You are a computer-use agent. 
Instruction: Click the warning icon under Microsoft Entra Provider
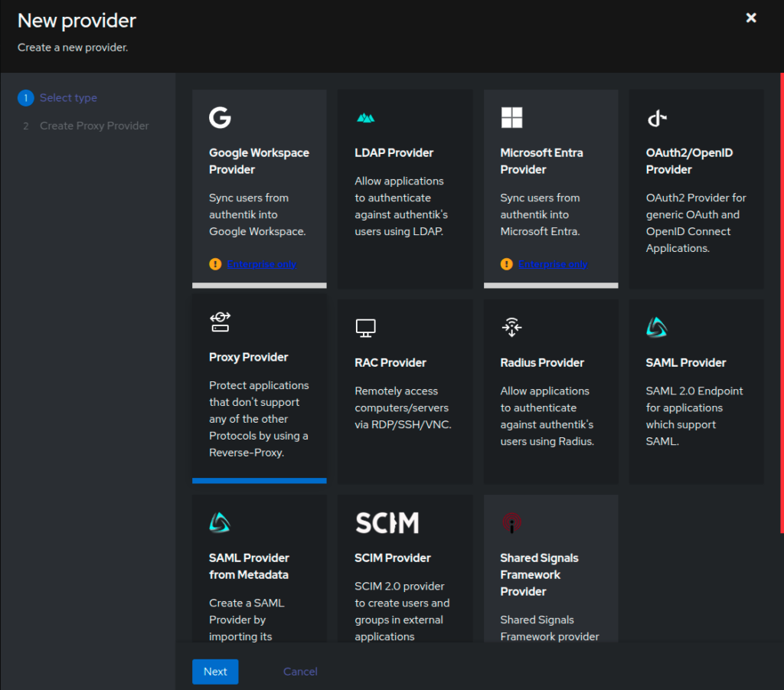point(507,264)
